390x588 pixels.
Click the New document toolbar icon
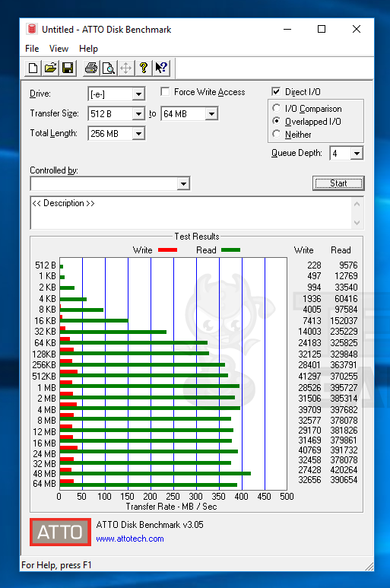tap(33, 68)
